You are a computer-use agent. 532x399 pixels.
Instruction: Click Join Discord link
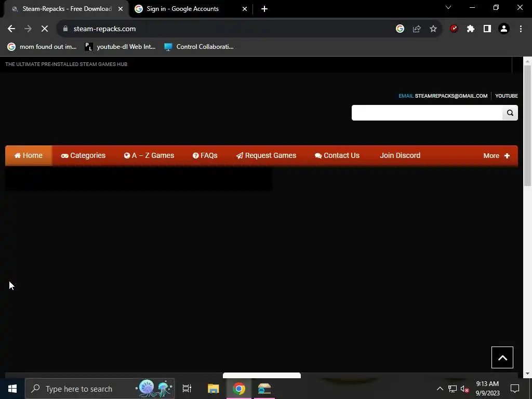point(400,156)
